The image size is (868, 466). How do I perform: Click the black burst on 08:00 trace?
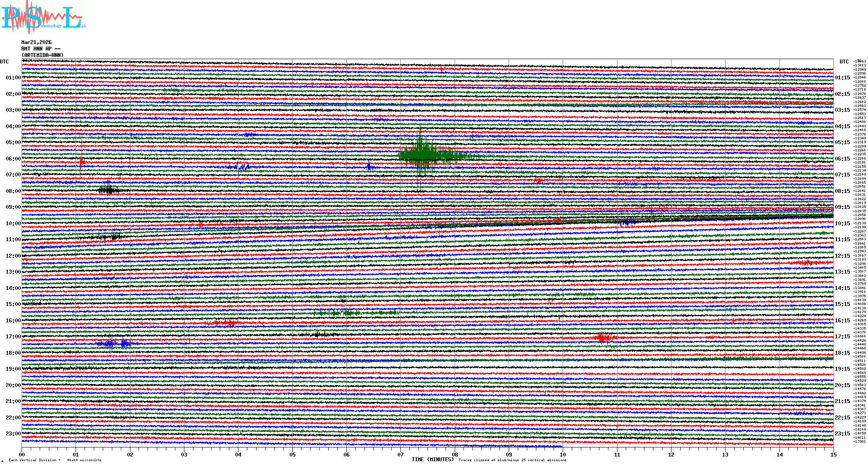[108, 190]
